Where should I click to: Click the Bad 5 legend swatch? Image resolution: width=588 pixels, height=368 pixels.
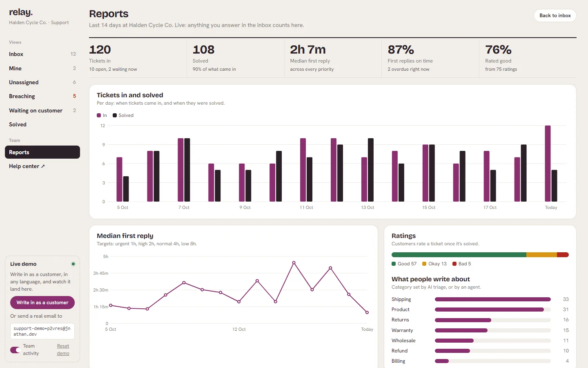454,264
